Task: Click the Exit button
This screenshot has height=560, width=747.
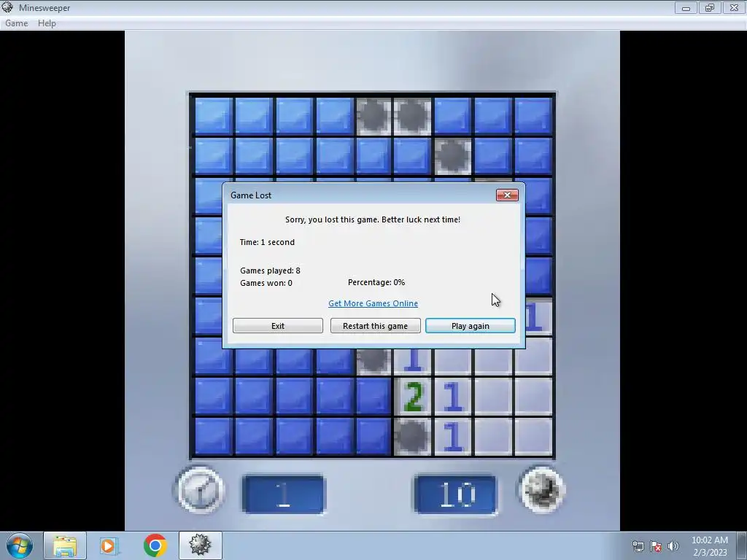Action: pos(278,326)
